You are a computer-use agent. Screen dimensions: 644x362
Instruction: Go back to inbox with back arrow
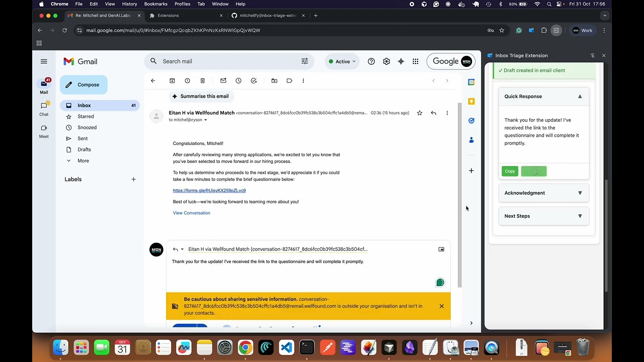(x=153, y=80)
